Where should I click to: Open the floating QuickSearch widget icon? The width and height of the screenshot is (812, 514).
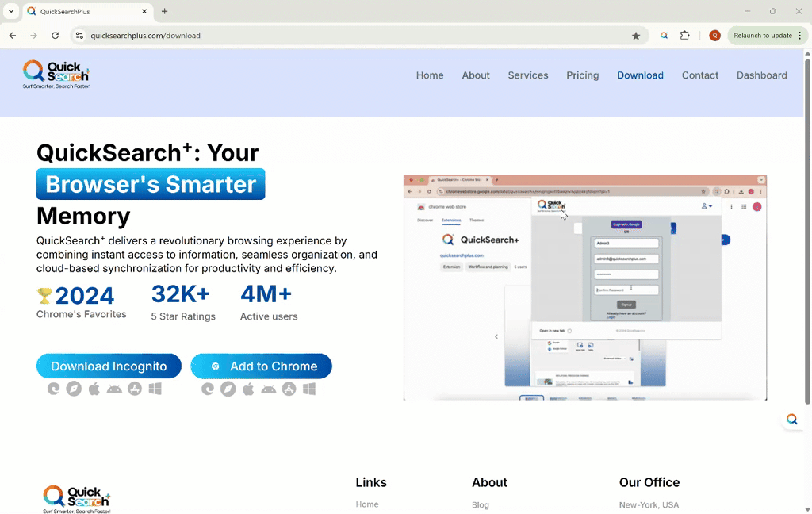(x=792, y=419)
